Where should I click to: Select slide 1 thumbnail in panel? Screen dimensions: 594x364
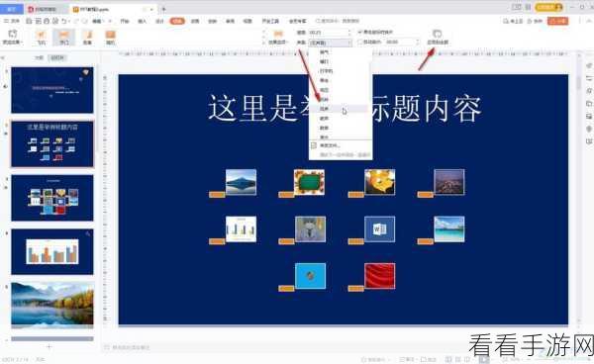click(x=52, y=90)
